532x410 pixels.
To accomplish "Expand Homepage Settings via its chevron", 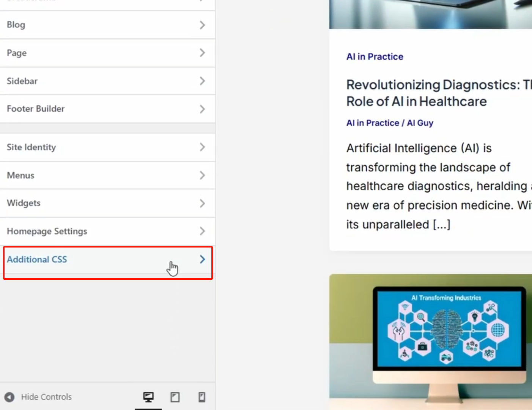I will click(x=202, y=231).
